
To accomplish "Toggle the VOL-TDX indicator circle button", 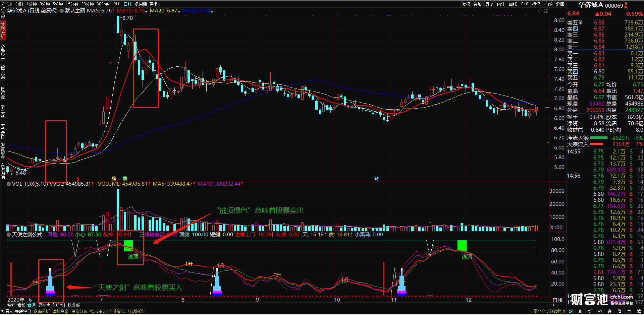I will 9,184.
